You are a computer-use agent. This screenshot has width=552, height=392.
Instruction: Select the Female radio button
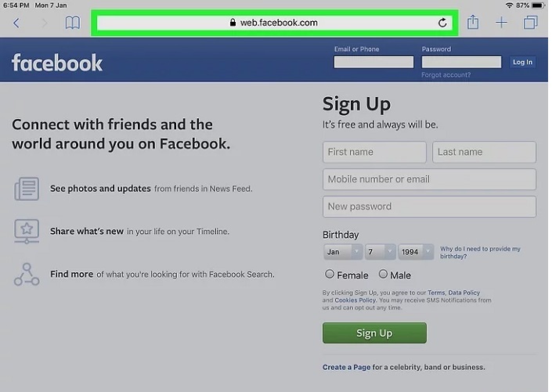click(x=330, y=274)
